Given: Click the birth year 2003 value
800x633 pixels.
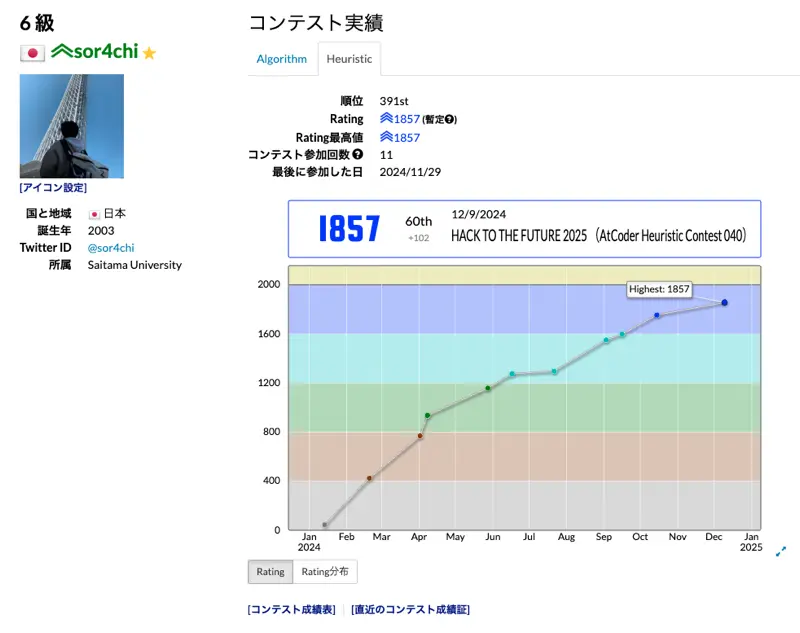Looking at the screenshot, I should [x=101, y=231].
